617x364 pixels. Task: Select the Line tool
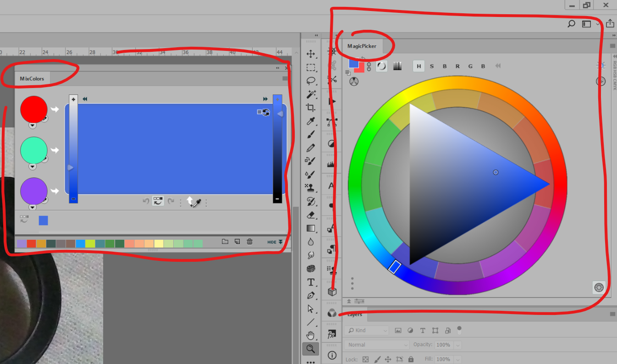311,322
